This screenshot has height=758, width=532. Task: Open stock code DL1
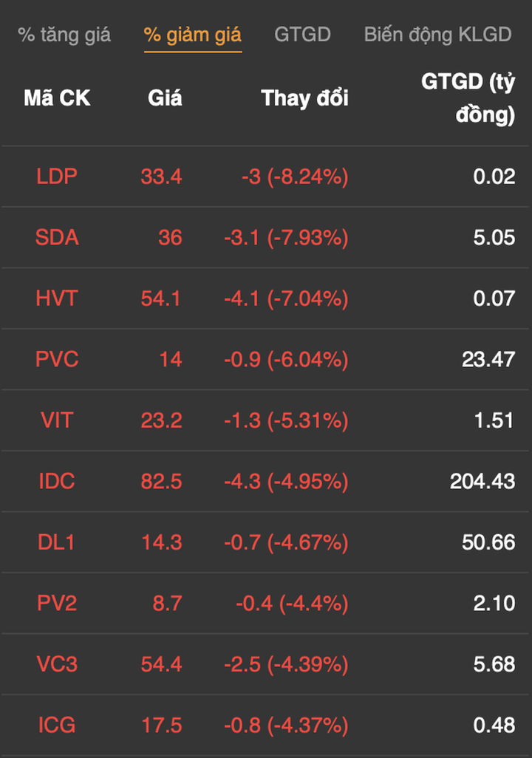coord(57,542)
